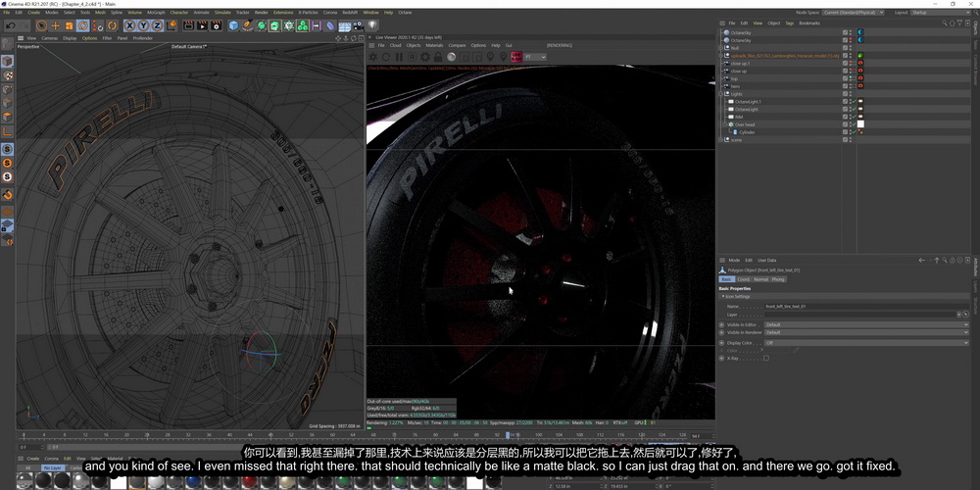Toggle the Z axis lock

[157, 25]
